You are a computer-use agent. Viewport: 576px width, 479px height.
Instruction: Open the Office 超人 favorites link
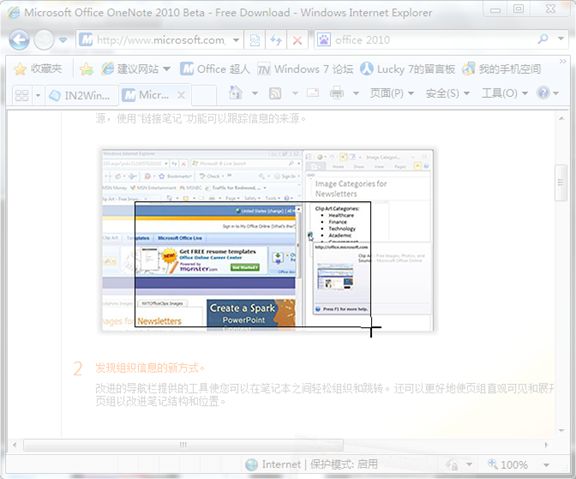[215, 69]
